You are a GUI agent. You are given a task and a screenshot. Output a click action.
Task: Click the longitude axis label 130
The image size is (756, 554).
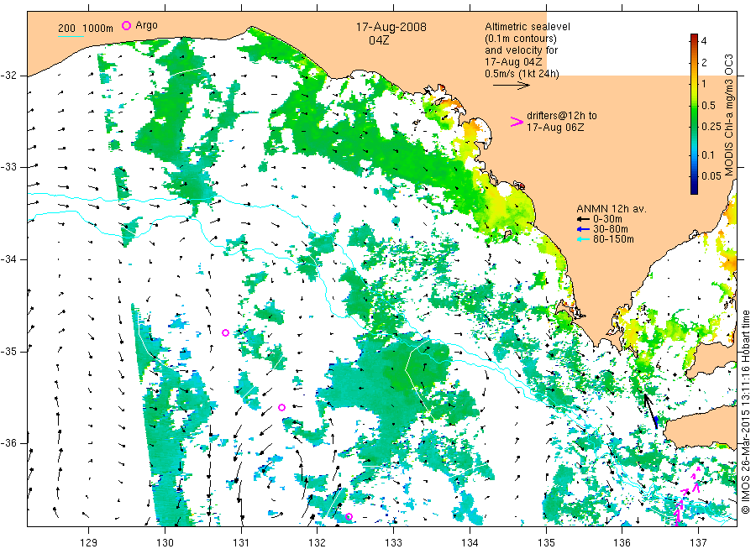(165, 543)
